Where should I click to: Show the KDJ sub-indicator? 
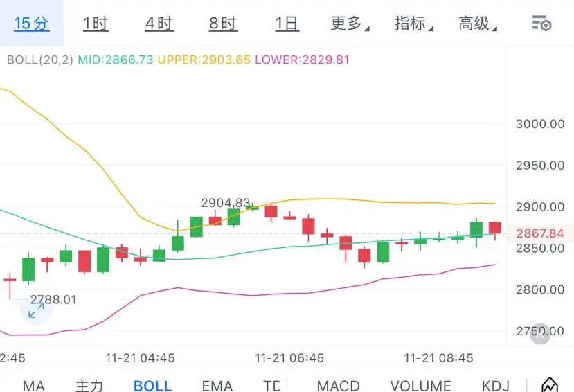click(496, 386)
